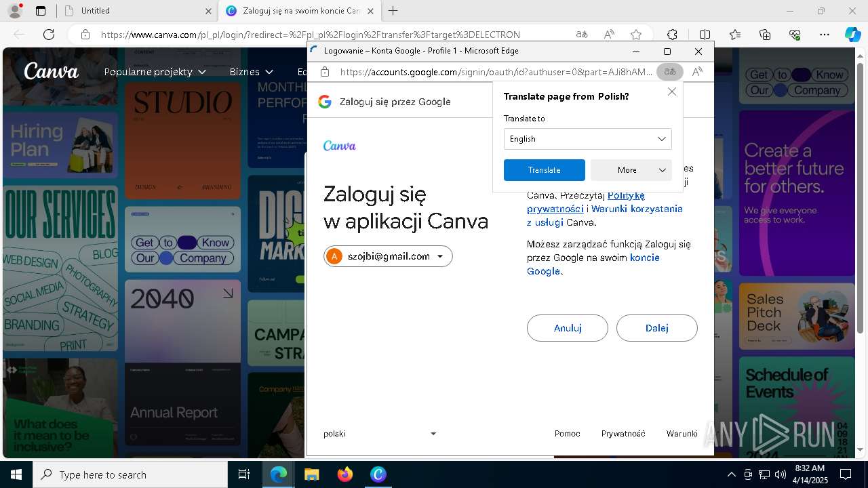
Task: Click the Anuluj button
Action: [x=568, y=328]
